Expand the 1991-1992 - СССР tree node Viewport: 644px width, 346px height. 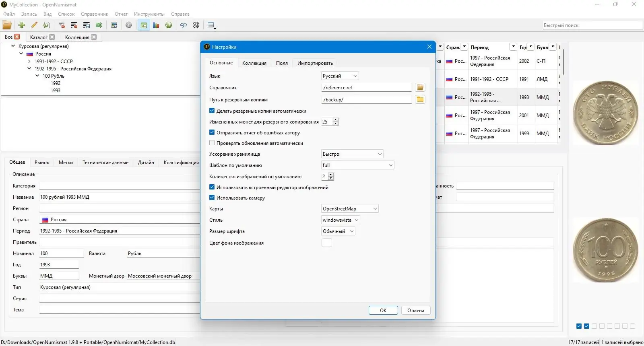pyautogui.click(x=29, y=62)
